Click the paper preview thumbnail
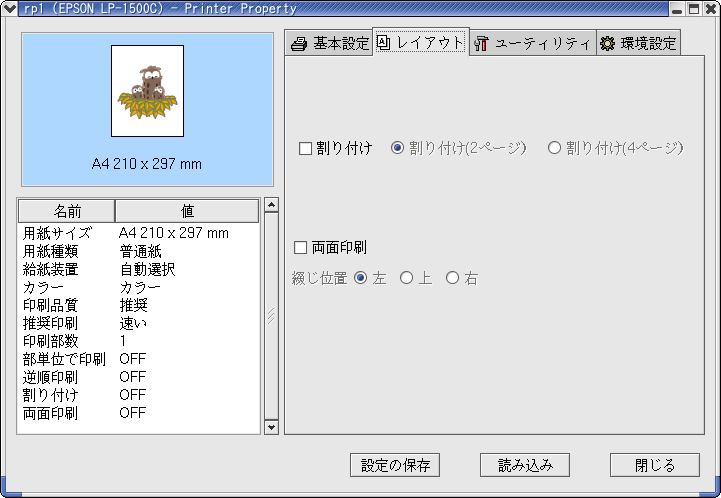 point(147,91)
